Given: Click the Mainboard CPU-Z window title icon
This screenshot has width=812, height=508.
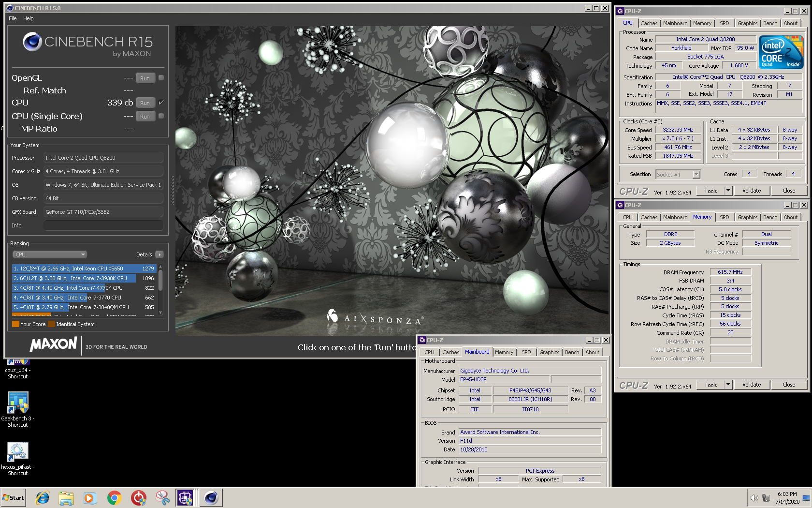Looking at the screenshot, I should [422, 340].
